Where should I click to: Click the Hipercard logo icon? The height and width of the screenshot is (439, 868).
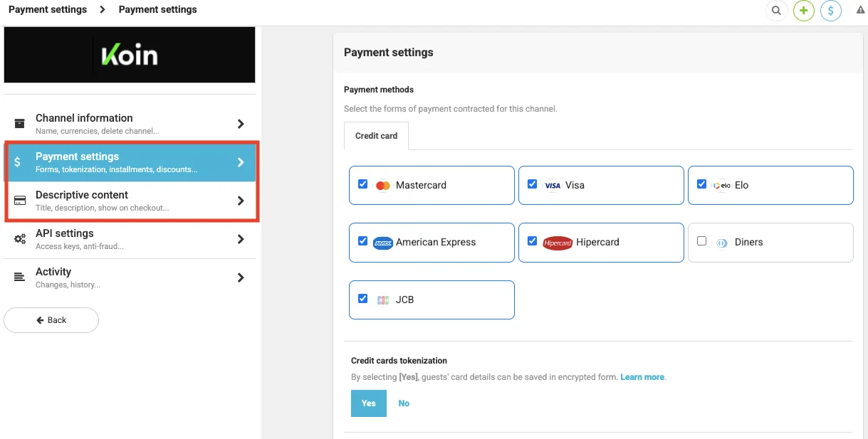click(x=558, y=243)
